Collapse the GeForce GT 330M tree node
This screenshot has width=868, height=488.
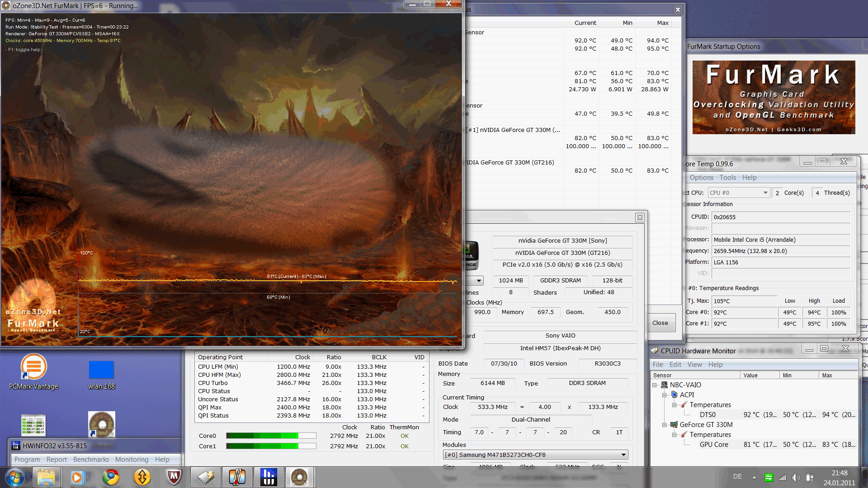point(665,425)
